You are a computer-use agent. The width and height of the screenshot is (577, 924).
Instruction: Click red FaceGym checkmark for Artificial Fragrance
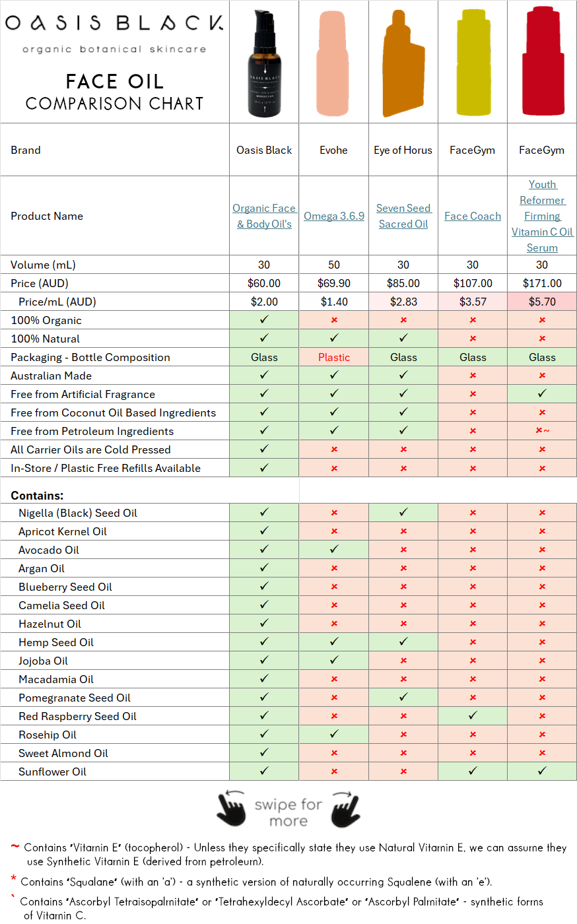[x=542, y=393]
